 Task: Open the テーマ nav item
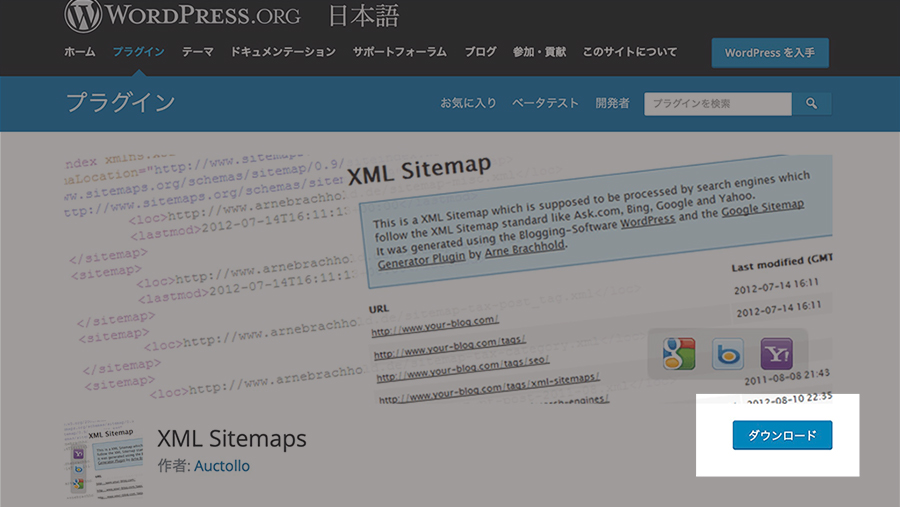tap(197, 52)
